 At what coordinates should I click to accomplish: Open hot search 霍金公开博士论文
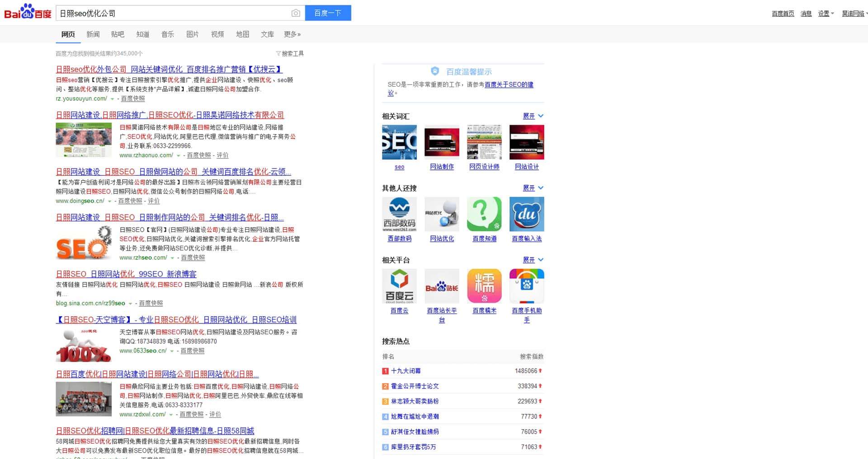(x=415, y=386)
